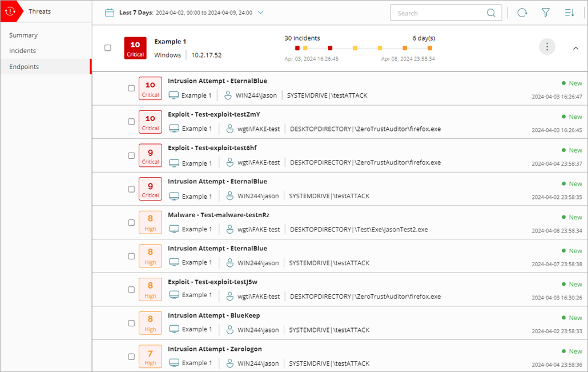This screenshot has width=588, height=372.
Task: Open the Last 7 Days date range dropdown
Action: tap(261, 12)
